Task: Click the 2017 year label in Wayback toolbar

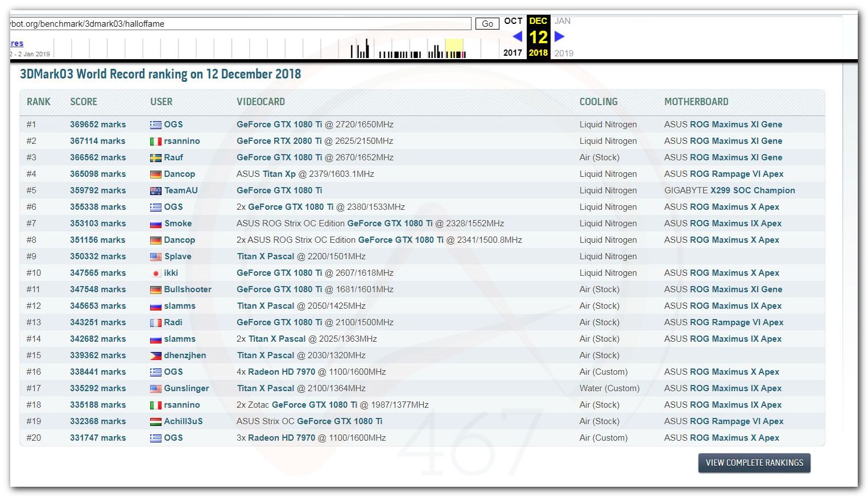Action: click(x=512, y=53)
